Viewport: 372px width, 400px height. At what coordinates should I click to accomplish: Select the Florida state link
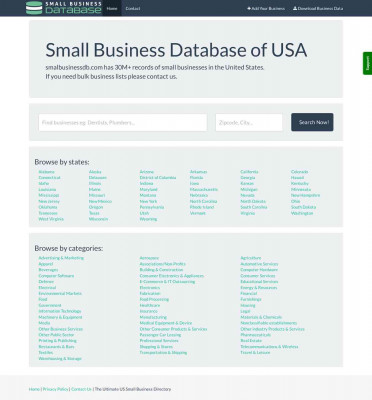click(196, 178)
